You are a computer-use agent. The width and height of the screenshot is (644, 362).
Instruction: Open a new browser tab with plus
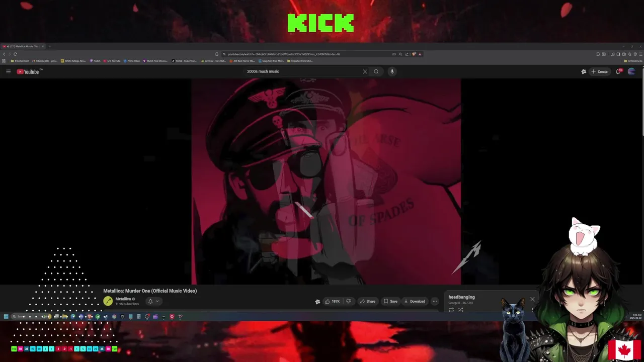tap(50, 46)
